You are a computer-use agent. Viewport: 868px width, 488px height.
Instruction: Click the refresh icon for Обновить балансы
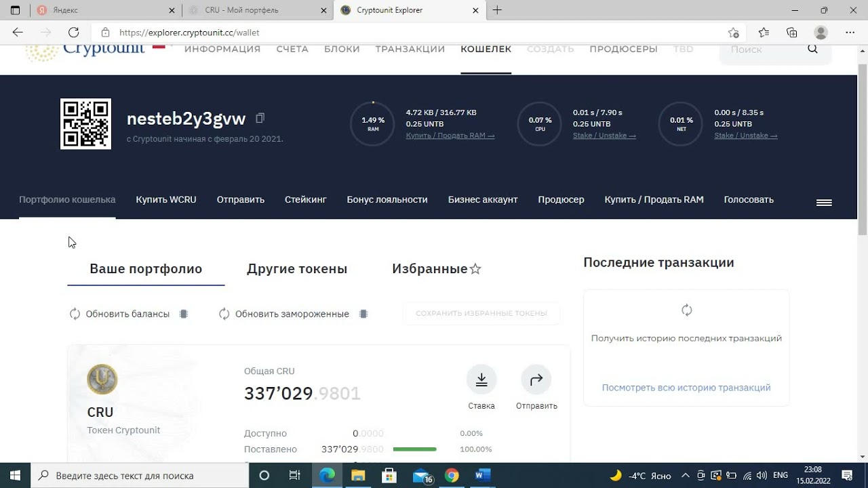coord(75,314)
